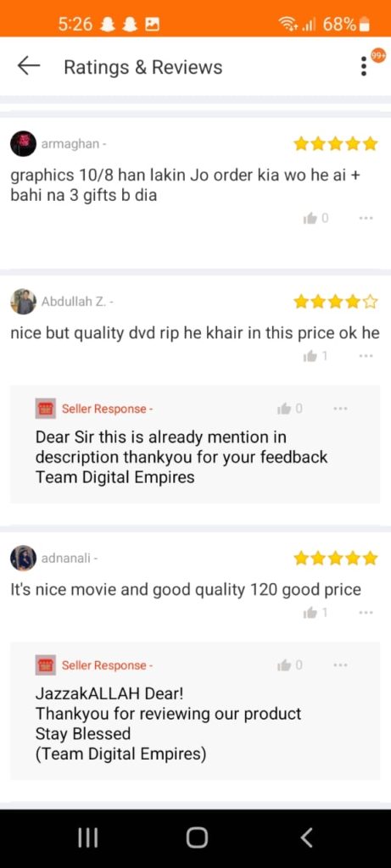The image size is (391, 868).
Task: Tap the Android home button
Action: coord(196,838)
